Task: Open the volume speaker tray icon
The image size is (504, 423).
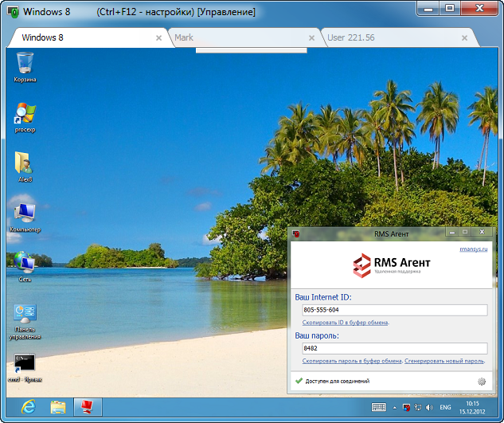Action: (x=429, y=408)
